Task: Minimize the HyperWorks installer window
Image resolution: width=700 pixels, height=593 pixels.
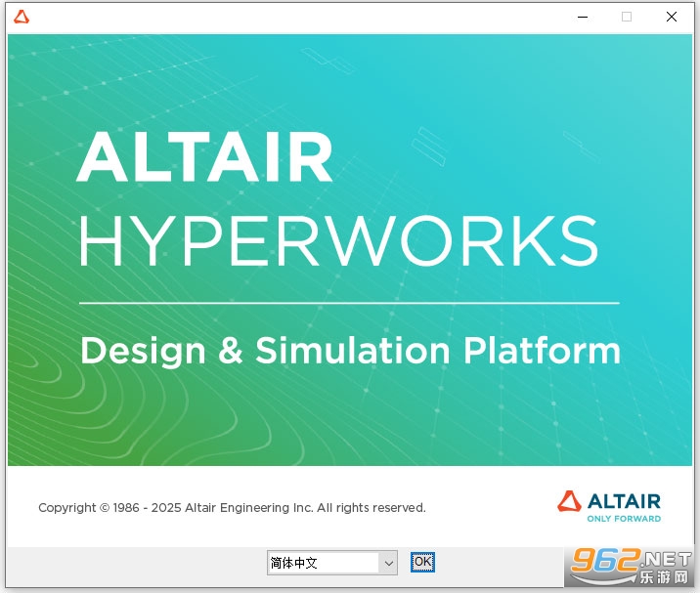Action: pyautogui.click(x=583, y=17)
